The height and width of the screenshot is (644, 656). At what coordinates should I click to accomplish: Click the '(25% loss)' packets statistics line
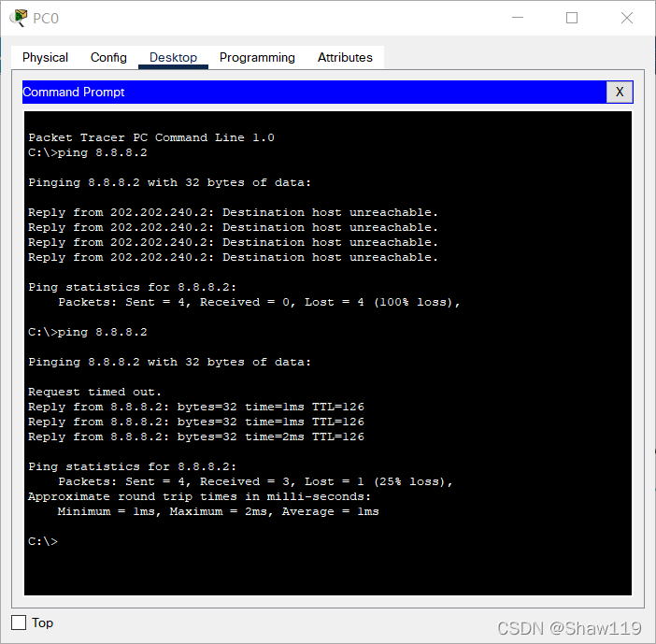coord(255,481)
